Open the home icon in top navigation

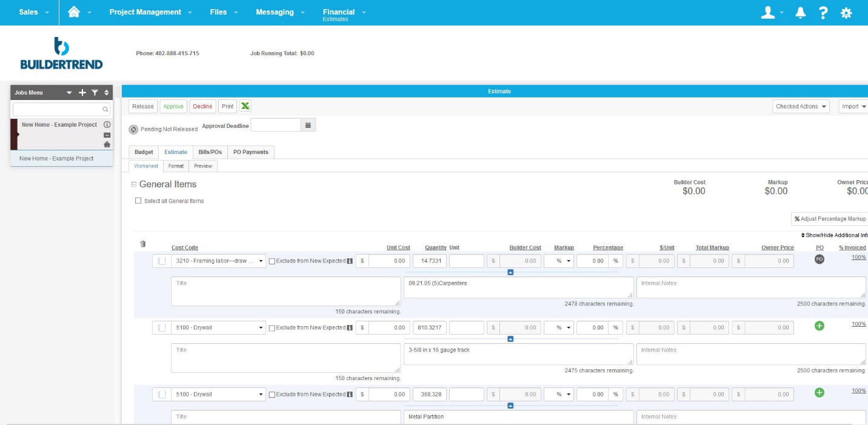[74, 12]
